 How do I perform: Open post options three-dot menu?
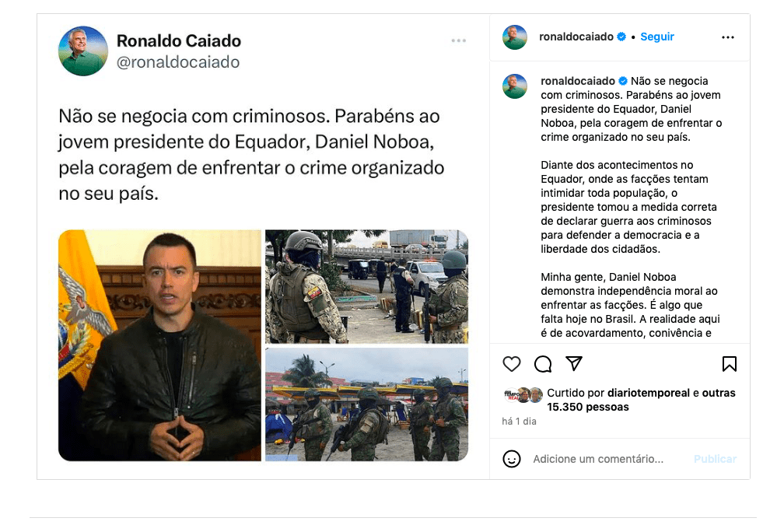(x=728, y=37)
